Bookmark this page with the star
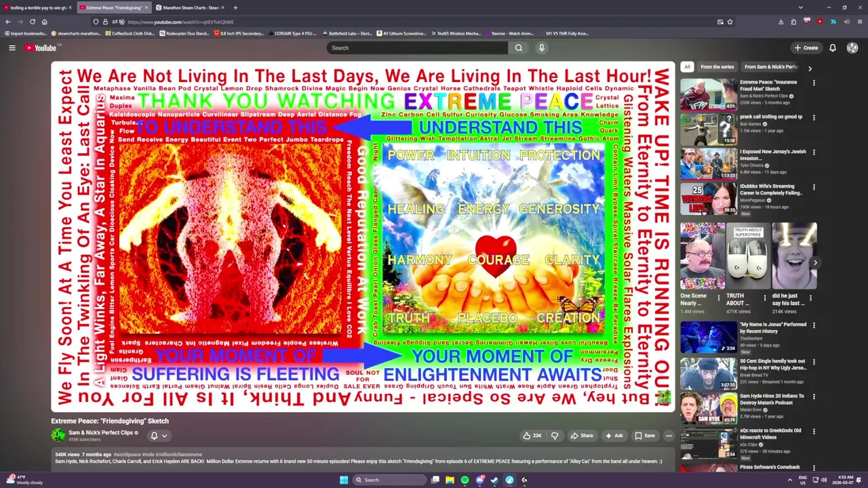This screenshot has height=488, width=868. (730, 22)
